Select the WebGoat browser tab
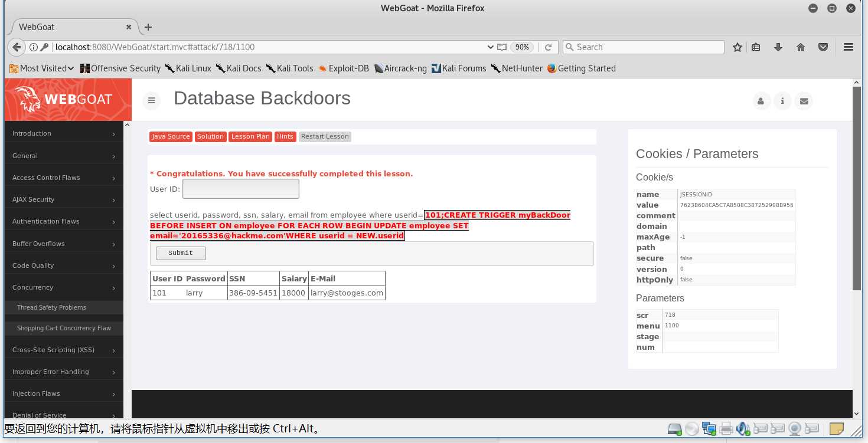 (x=71, y=27)
